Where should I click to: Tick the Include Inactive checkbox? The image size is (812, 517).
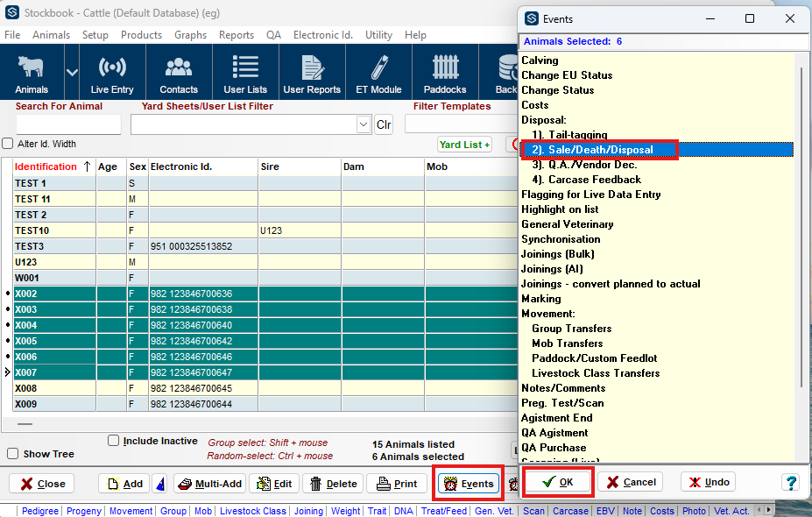pyautogui.click(x=113, y=441)
